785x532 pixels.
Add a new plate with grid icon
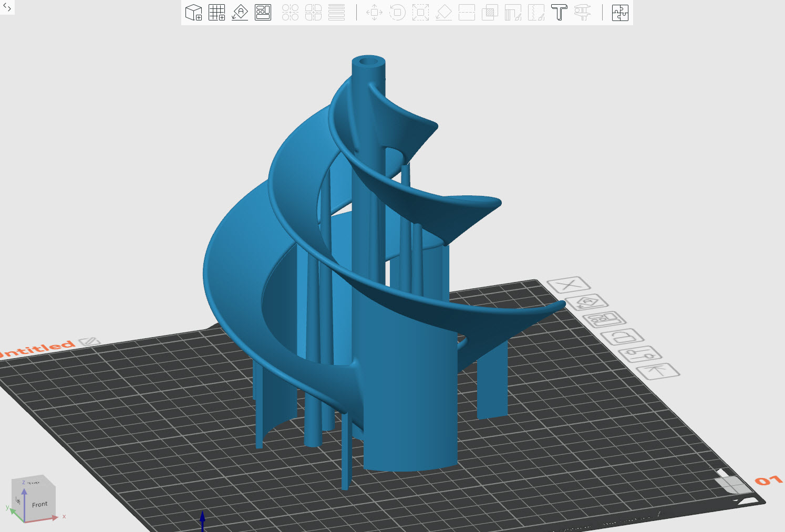pyautogui.click(x=216, y=12)
